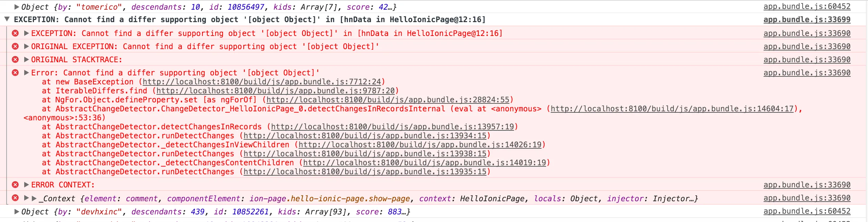Open the app.bundle.js:28824:55 ngForOf link

[x=388, y=100]
